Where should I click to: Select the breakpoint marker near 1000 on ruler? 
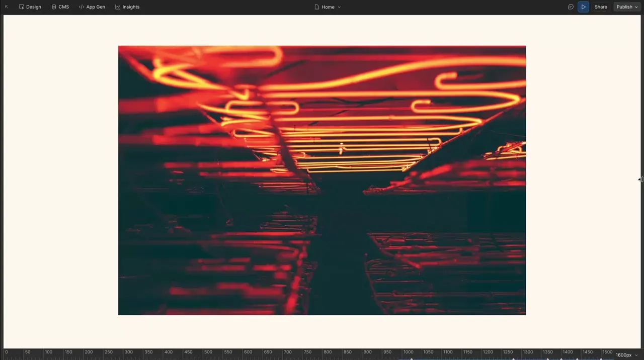[412, 359]
